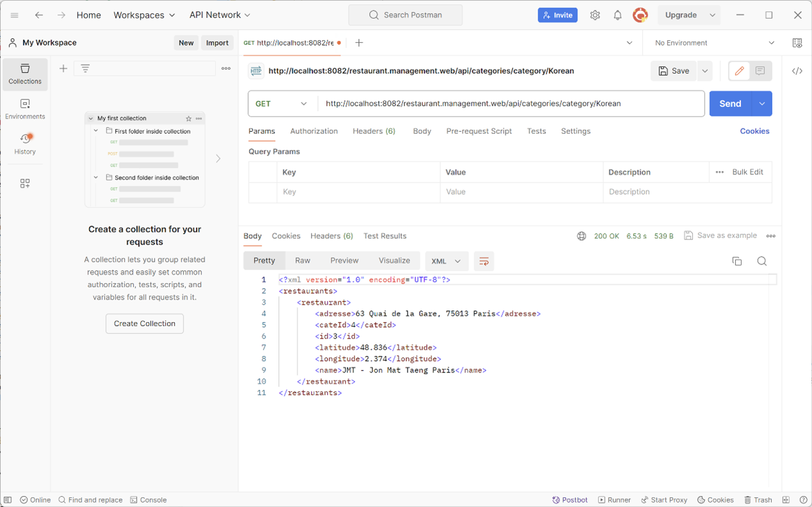This screenshot has height=507, width=812.
Task: Open Environments in the sidebar
Action: click(x=25, y=109)
